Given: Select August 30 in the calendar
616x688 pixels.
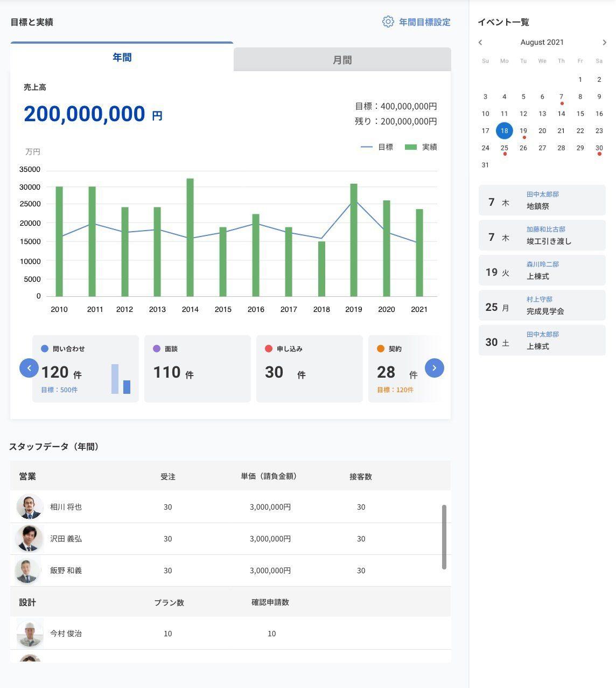Looking at the screenshot, I should coord(599,148).
